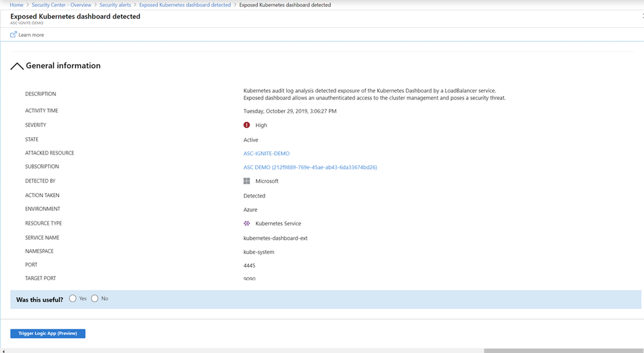Click the horizontal scrollbar thumb at bottom

pyautogui.click(x=563, y=351)
